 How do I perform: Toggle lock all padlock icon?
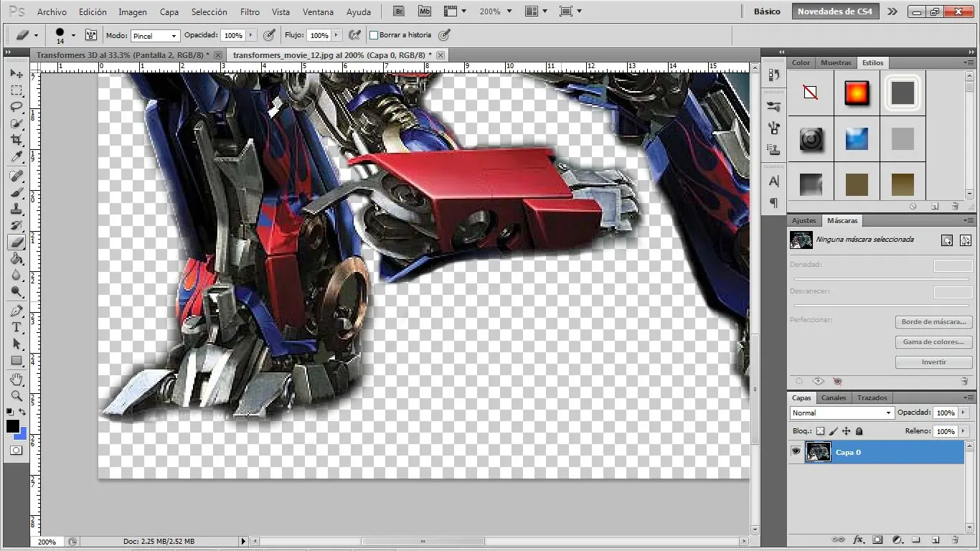pos(859,431)
